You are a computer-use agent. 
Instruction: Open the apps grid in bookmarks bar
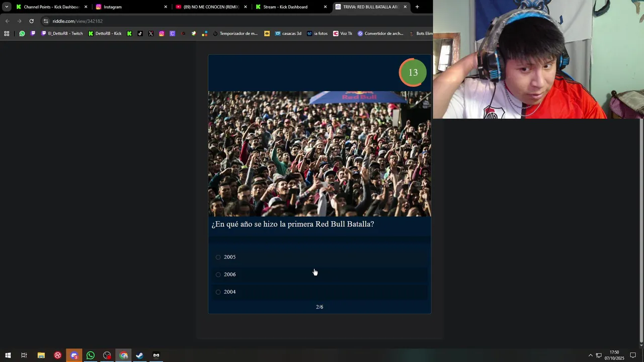click(x=7, y=34)
